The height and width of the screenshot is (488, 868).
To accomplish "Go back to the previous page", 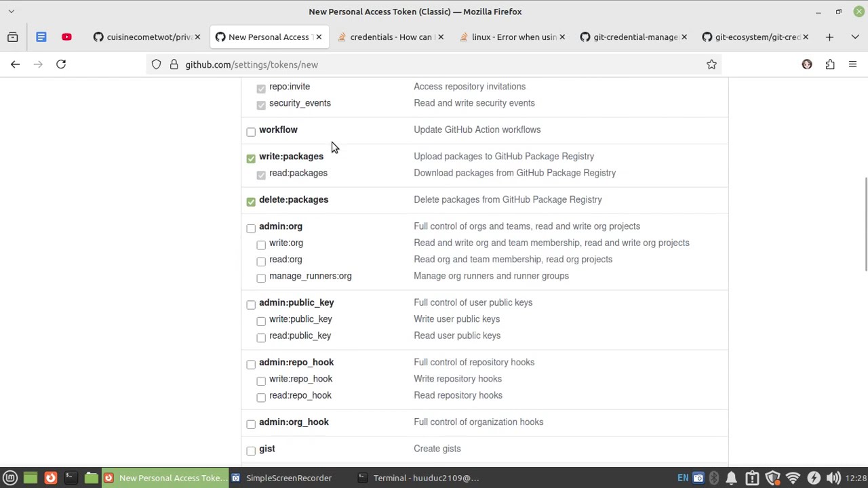I will (x=15, y=64).
